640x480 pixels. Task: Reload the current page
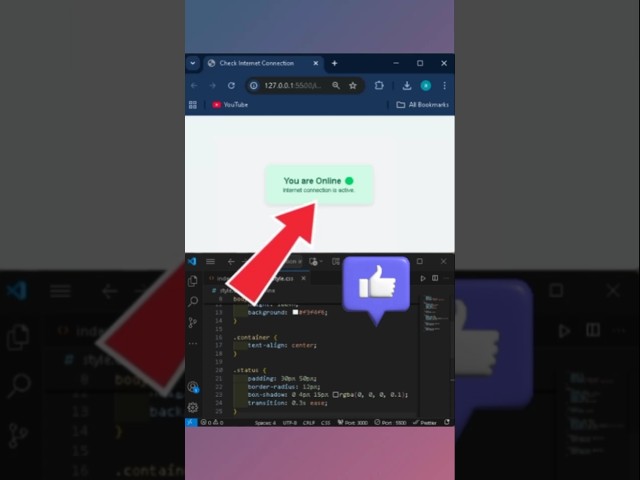[231, 85]
